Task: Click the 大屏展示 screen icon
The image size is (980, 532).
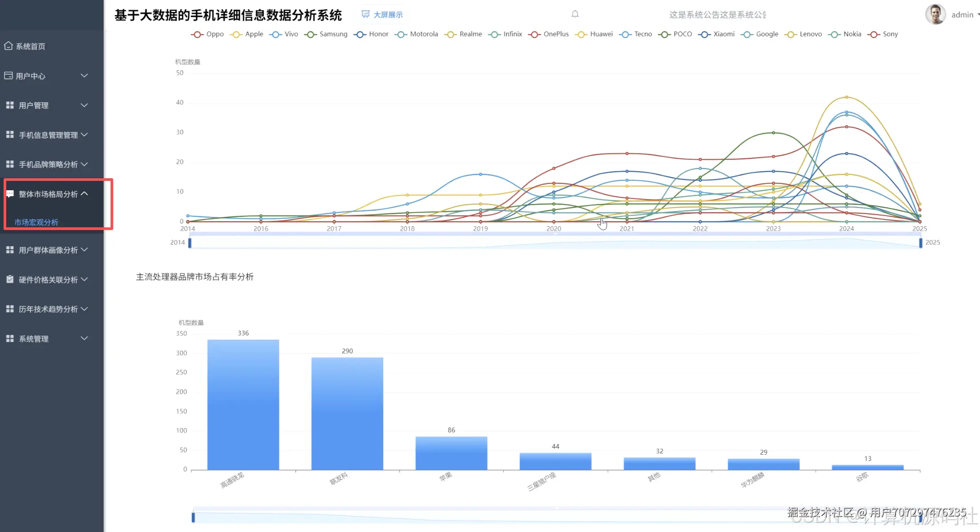Action: tap(365, 14)
